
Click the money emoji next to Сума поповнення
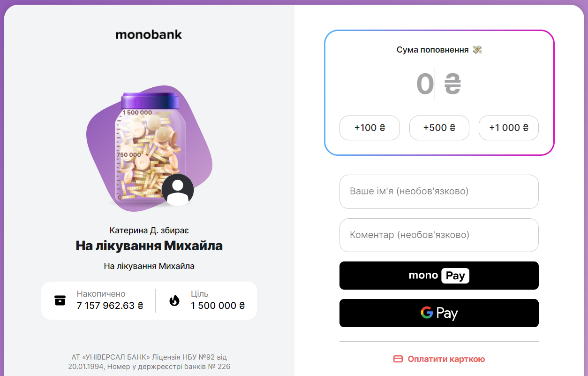point(477,50)
